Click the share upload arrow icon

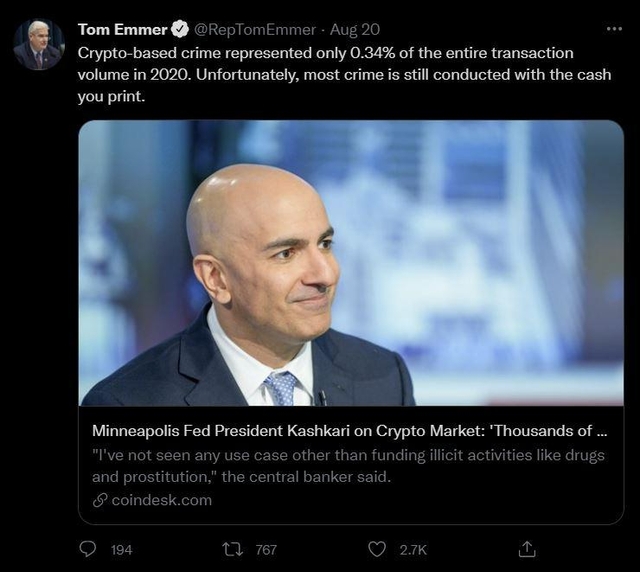(527, 549)
